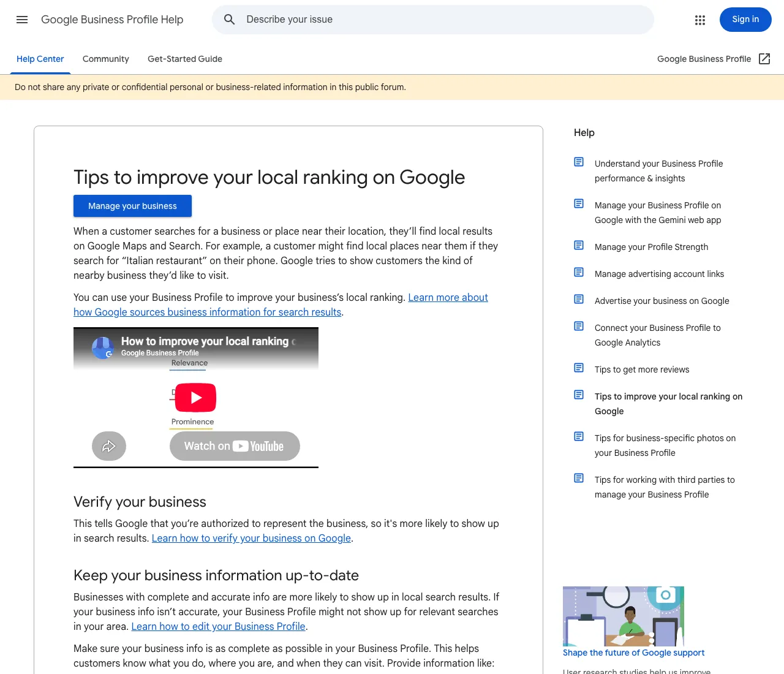Click Watch on YouTube button

(235, 446)
